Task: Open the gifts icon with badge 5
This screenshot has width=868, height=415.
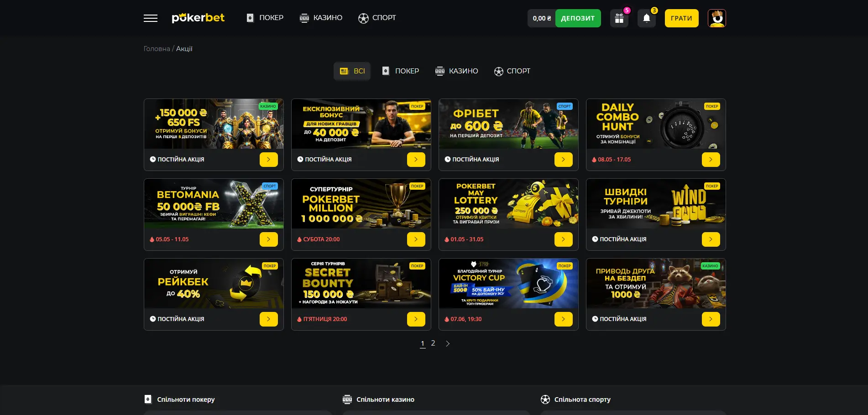Action: pos(619,18)
